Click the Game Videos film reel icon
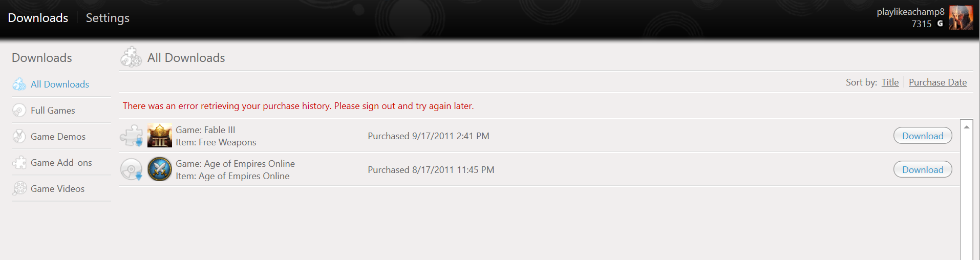Viewport: 980px width, 260px height. (x=19, y=188)
